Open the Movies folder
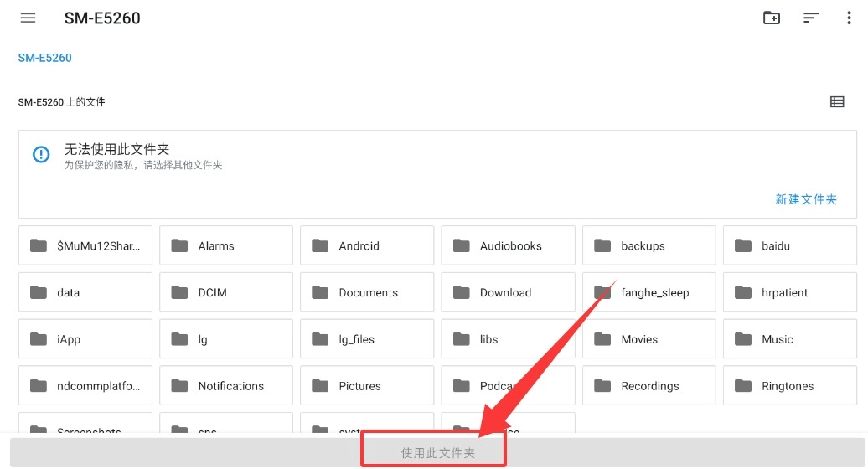Screen dimensions: 868x469 coord(649,339)
